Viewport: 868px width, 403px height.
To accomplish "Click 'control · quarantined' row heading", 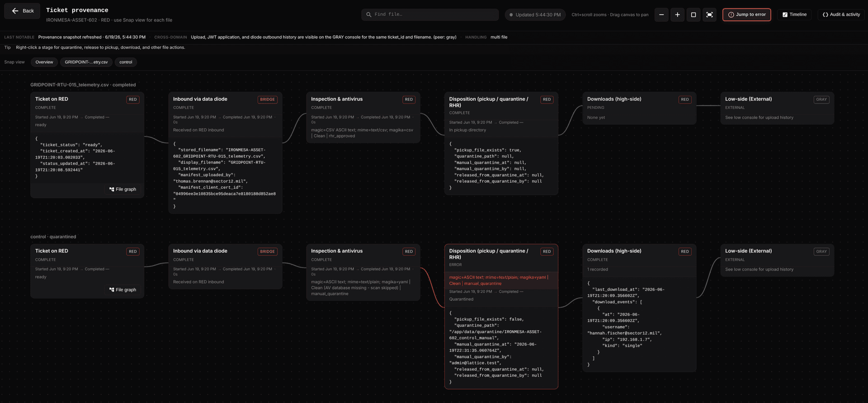I will (53, 237).
